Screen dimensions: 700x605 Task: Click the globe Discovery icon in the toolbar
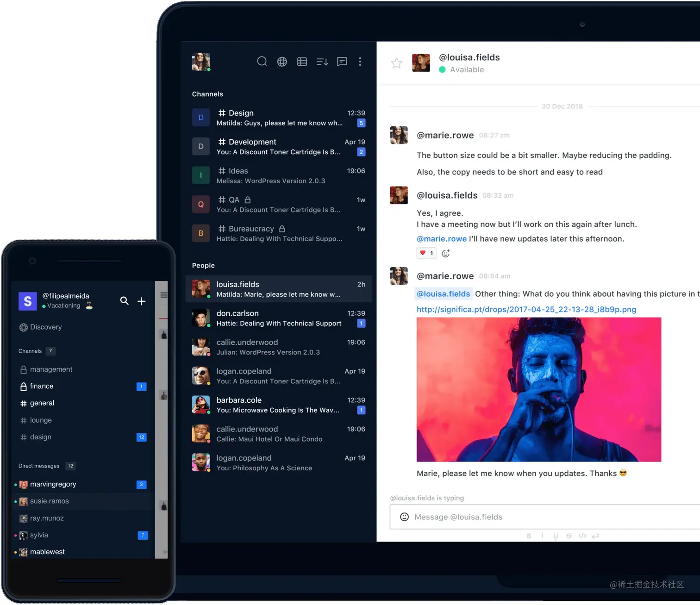[x=282, y=62]
